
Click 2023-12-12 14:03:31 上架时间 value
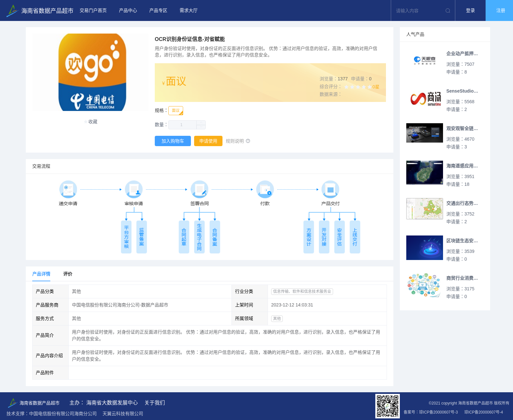[292, 305]
